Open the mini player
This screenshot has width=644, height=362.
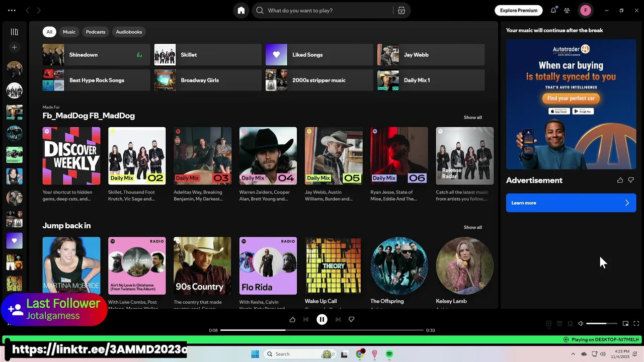[625, 324]
